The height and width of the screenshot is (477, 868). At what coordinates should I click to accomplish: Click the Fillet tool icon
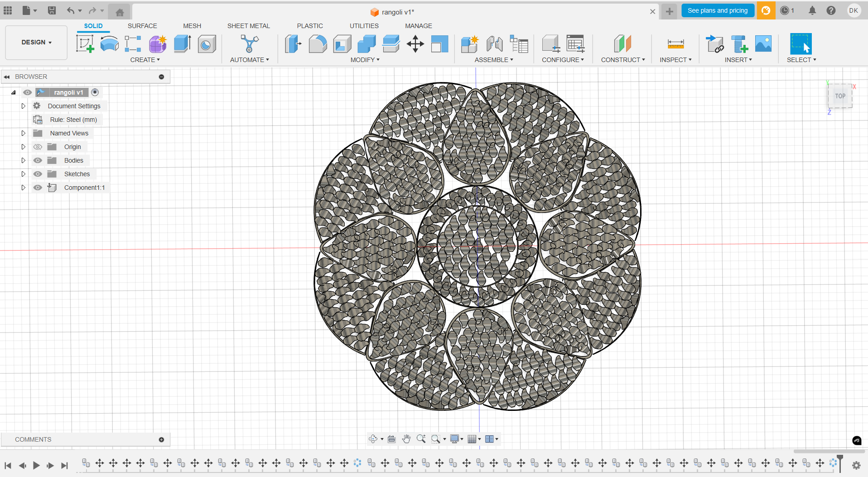pos(318,44)
